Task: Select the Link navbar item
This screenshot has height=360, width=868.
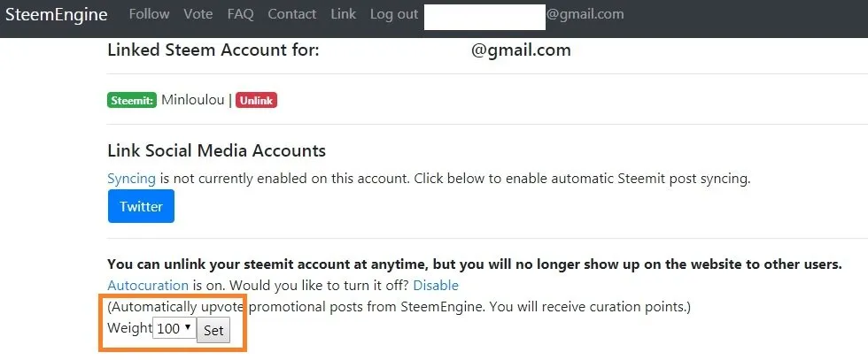Action: 344,14
